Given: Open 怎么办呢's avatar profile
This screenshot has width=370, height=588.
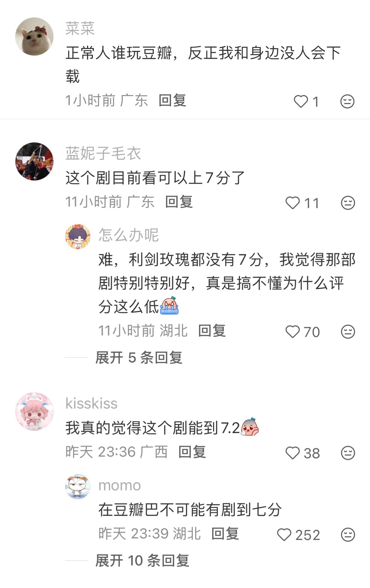Looking at the screenshot, I should pos(78,237).
